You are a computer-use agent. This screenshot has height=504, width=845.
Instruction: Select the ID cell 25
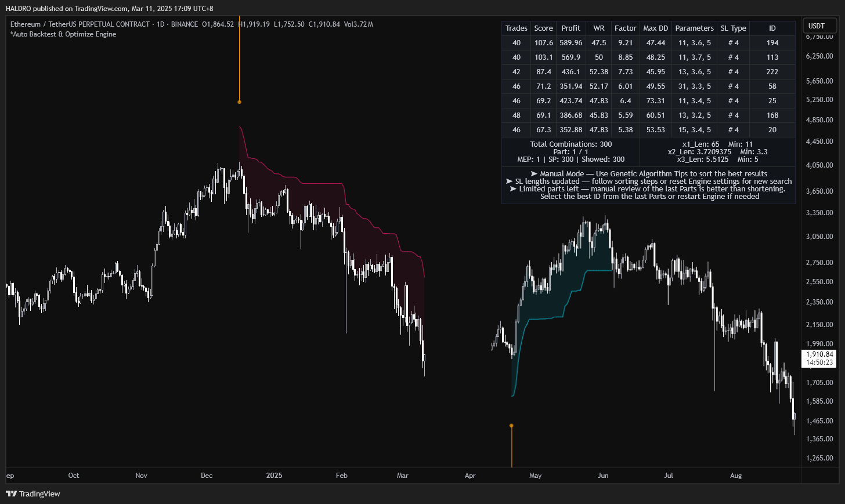(x=772, y=101)
